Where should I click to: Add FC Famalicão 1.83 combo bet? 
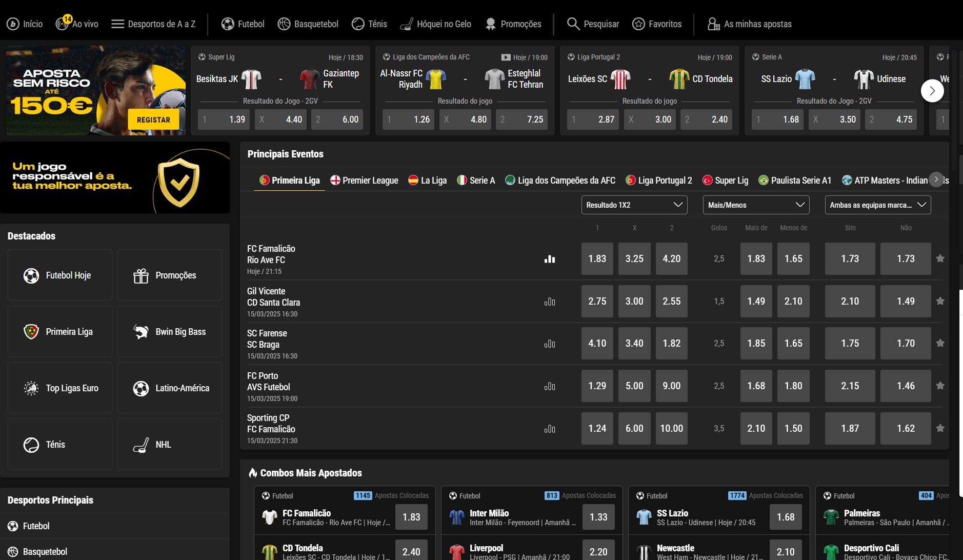click(411, 517)
